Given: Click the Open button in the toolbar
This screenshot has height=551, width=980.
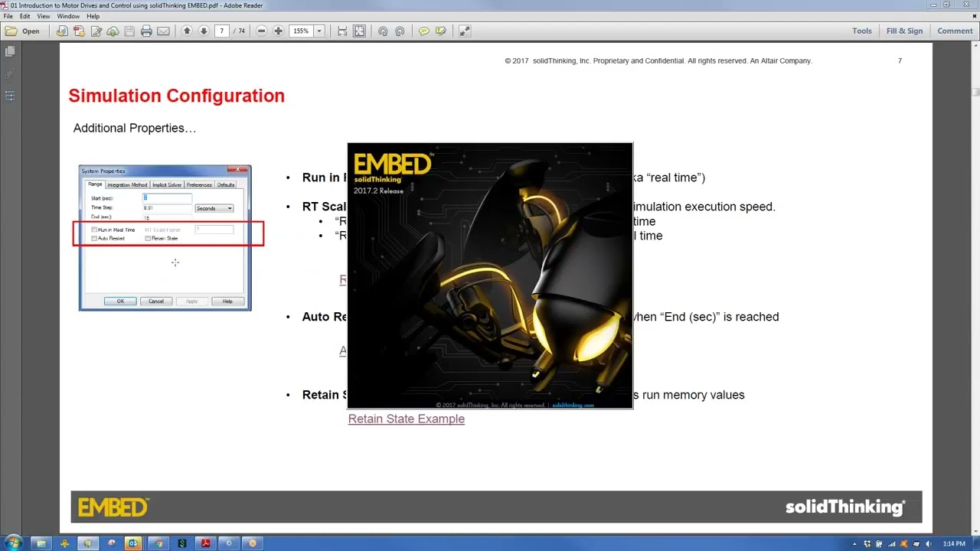Looking at the screenshot, I should (22, 31).
